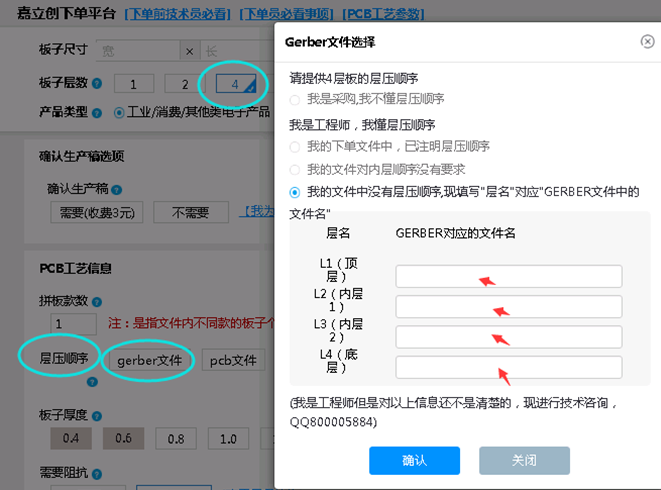Click help icon next to 板子厚度
The image size is (661, 490).
tap(95, 414)
